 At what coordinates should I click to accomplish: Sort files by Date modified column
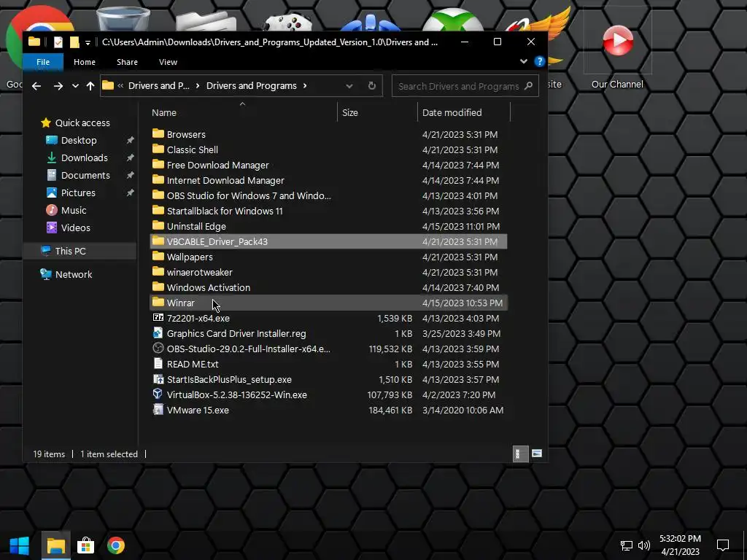click(463, 112)
